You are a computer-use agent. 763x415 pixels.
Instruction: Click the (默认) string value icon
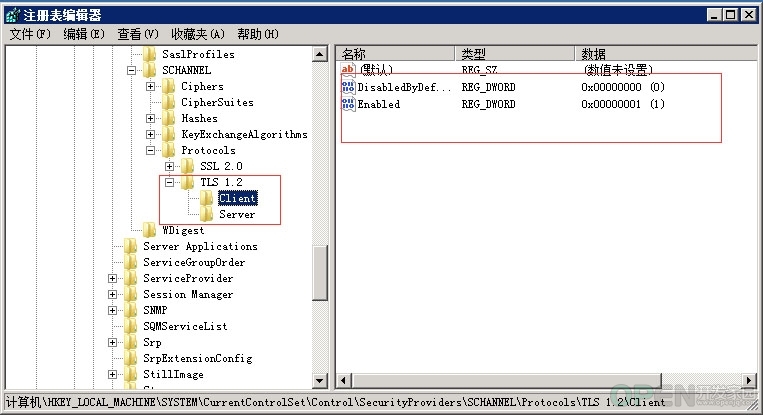[x=348, y=70]
